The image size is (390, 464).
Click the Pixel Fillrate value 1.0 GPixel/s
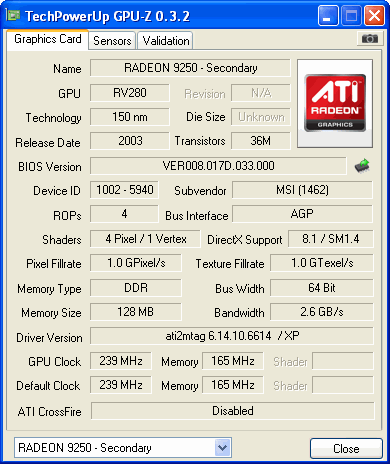[x=136, y=263]
